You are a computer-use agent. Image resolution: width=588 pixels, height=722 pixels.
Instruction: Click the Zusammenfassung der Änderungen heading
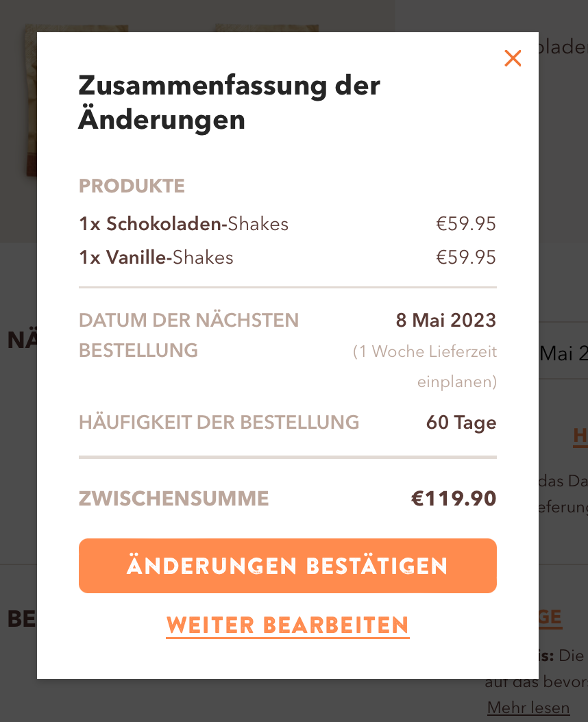[229, 103]
